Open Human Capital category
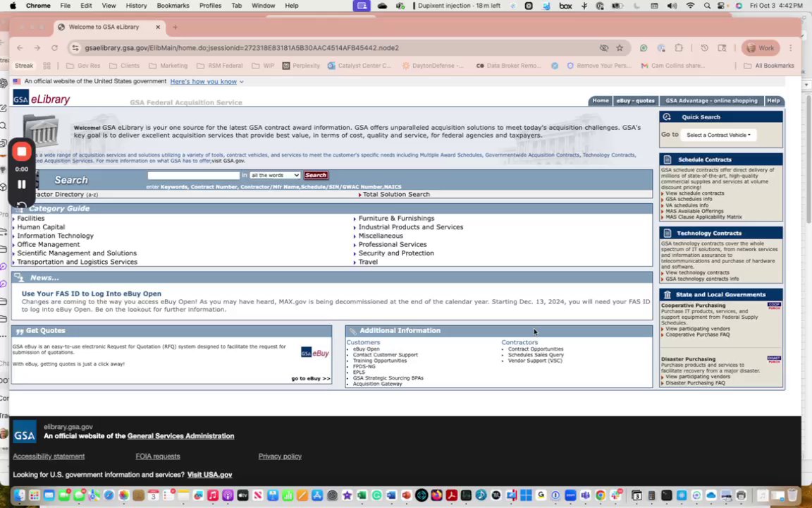 pos(41,227)
